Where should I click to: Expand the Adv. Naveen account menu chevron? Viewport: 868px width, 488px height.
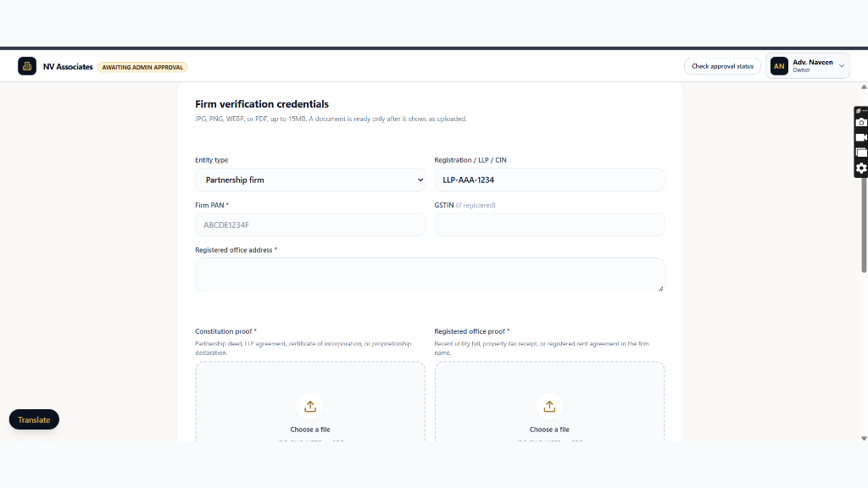(x=842, y=66)
